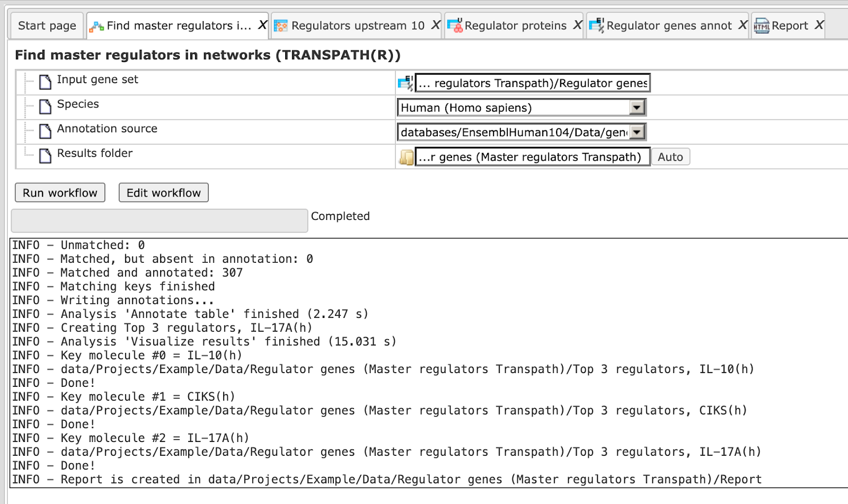Click the 'Key molecule #0 = IL-10(h)' log line
This screenshot has height=504, width=848.
(x=127, y=355)
